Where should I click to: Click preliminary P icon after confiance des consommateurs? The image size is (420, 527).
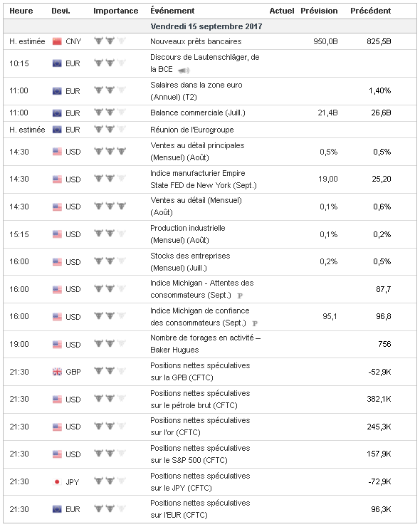[x=255, y=323]
